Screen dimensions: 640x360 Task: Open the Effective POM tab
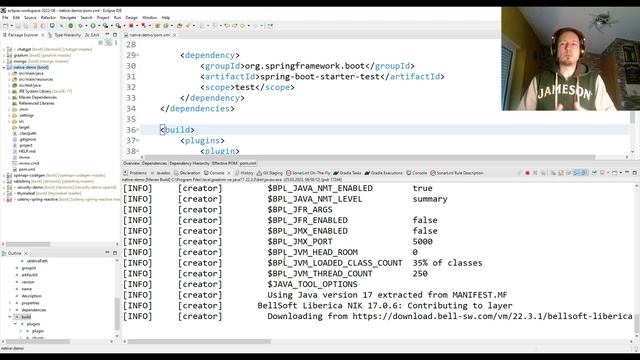pos(224,163)
